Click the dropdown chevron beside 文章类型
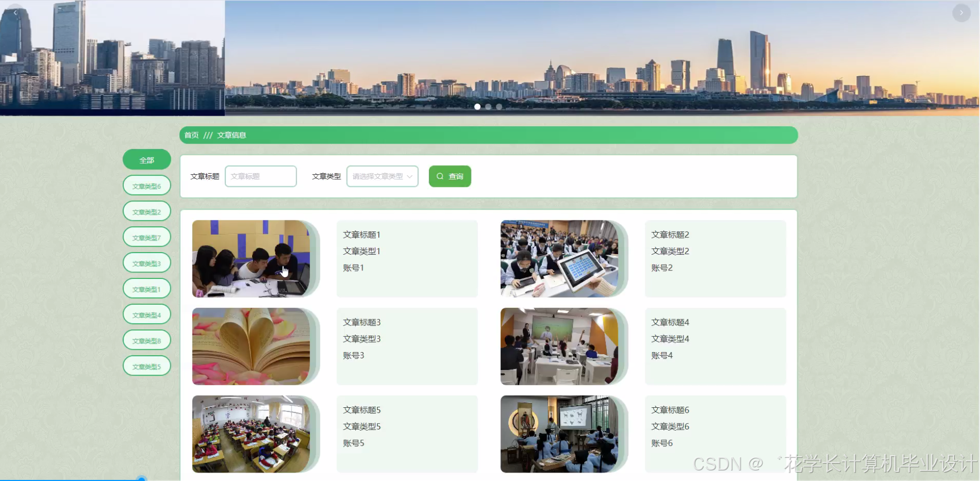The width and height of the screenshot is (980, 481). [411, 176]
